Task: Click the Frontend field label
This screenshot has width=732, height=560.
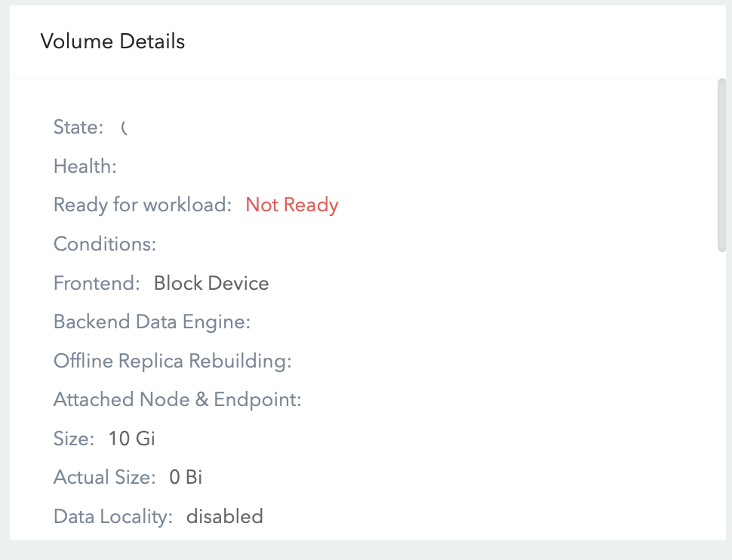Action: [96, 283]
